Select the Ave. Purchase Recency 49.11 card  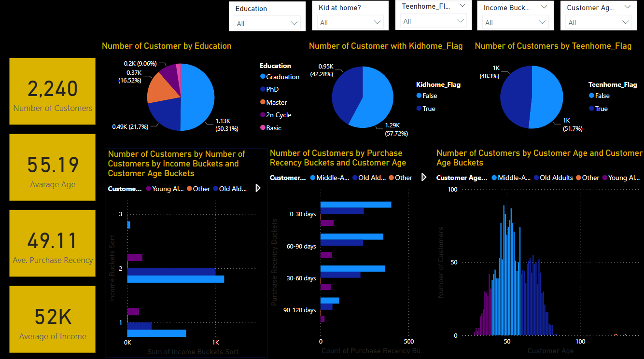[x=53, y=243]
